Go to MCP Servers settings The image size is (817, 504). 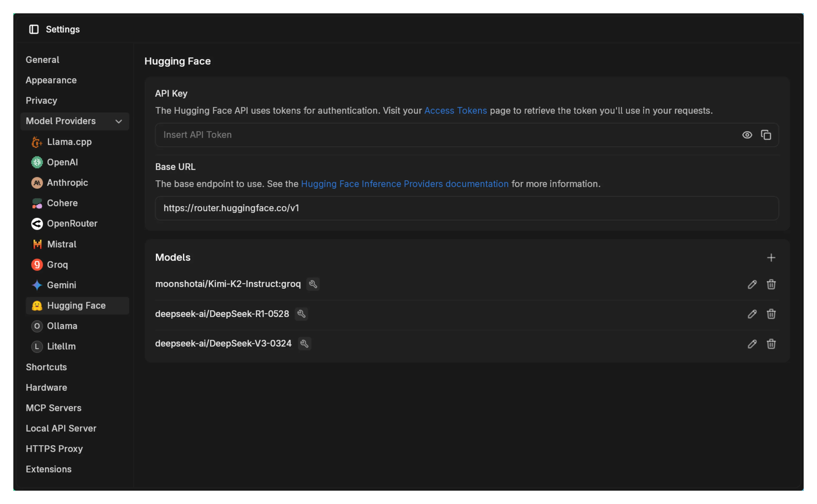click(x=54, y=408)
